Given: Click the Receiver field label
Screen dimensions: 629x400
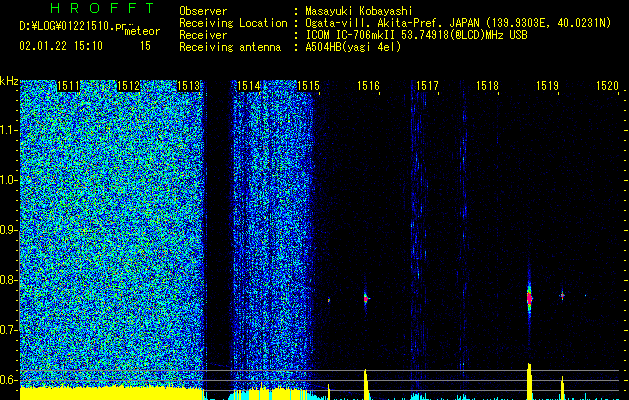Looking at the screenshot, I should [x=203, y=35].
